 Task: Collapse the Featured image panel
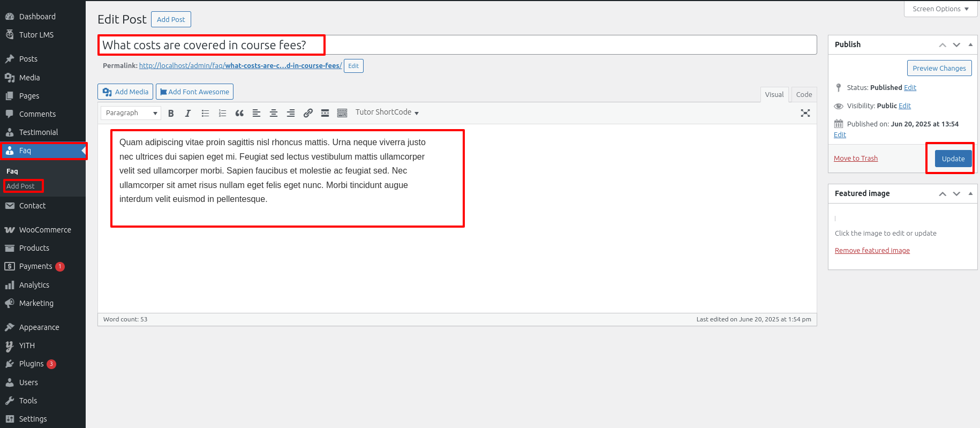coord(970,193)
